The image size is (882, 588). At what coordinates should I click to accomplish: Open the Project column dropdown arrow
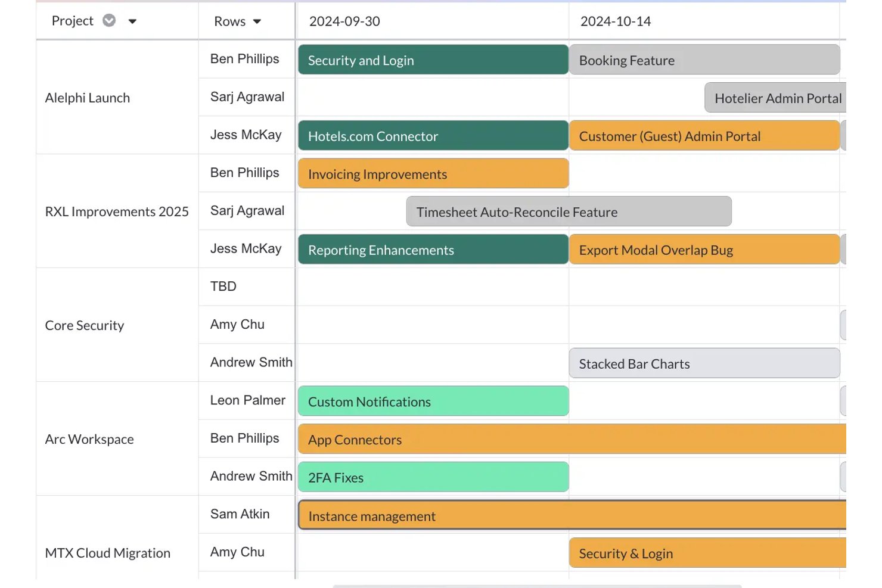[132, 21]
